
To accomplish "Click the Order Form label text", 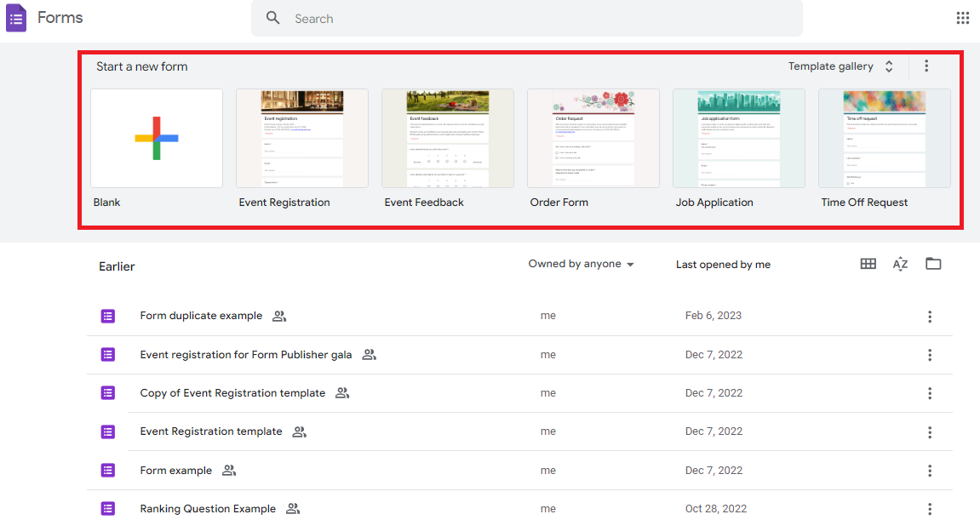I will [x=559, y=203].
